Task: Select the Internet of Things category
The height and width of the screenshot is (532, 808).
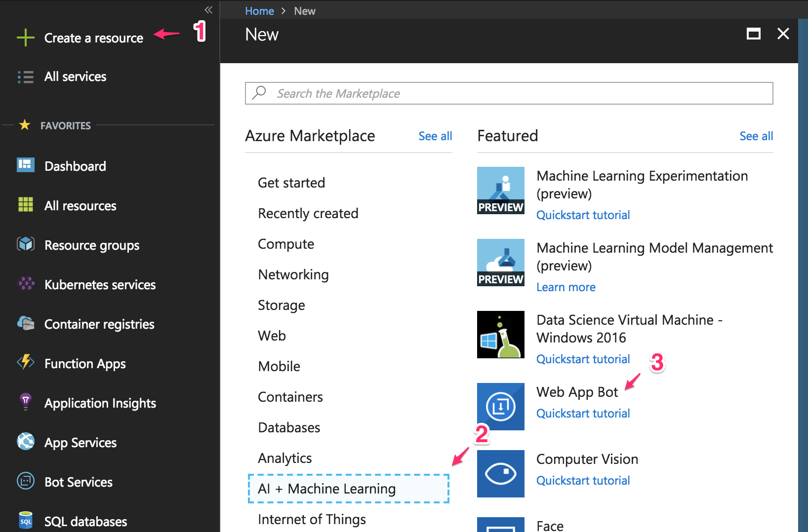Action: point(312,520)
